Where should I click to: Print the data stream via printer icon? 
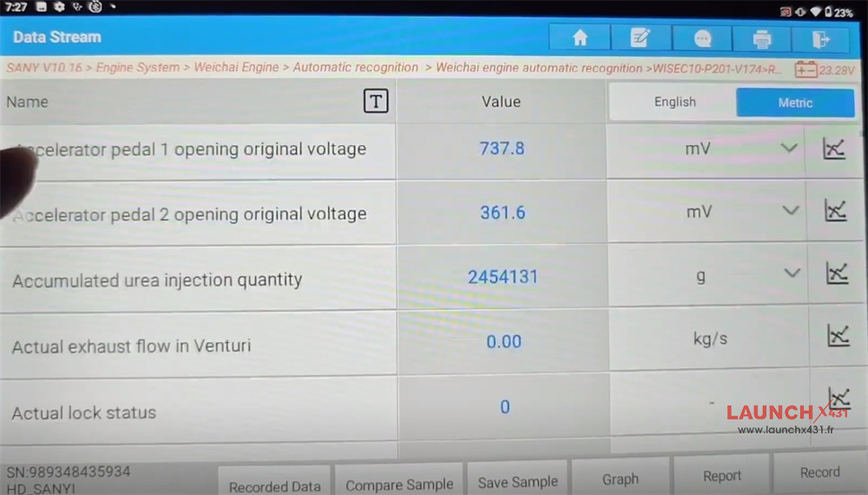pyautogui.click(x=762, y=39)
